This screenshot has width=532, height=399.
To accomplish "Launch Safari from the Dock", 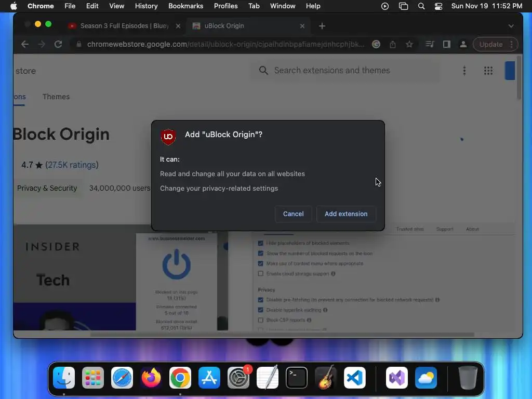I will click(122, 378).
